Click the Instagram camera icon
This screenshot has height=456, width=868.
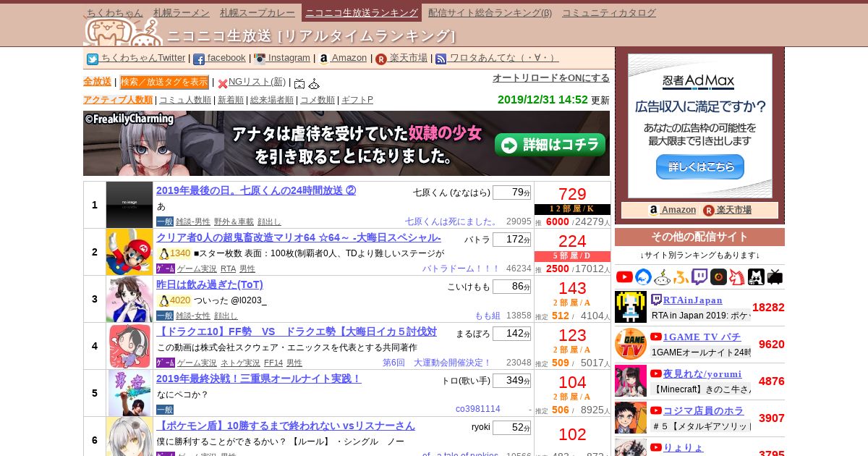(x=260, y=59)
